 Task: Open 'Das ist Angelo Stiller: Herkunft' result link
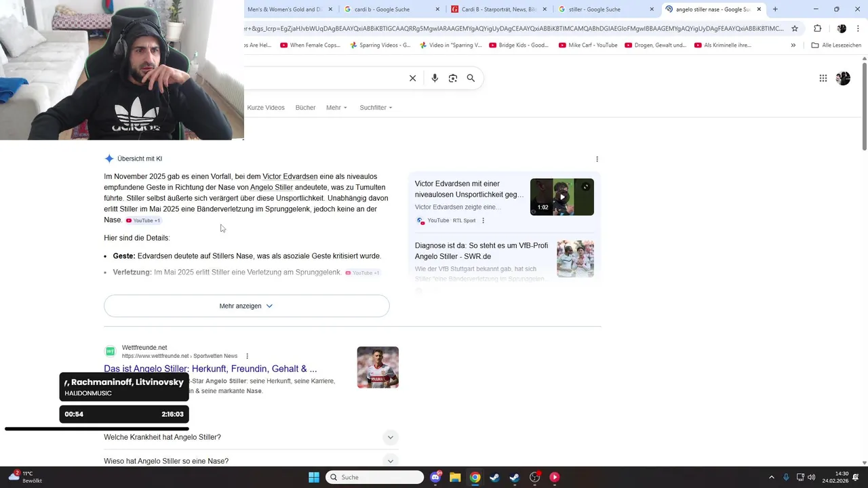click(210, 369)
